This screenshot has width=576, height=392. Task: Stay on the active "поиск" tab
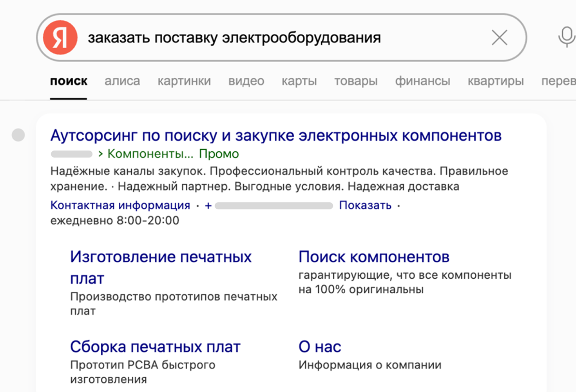69,81
